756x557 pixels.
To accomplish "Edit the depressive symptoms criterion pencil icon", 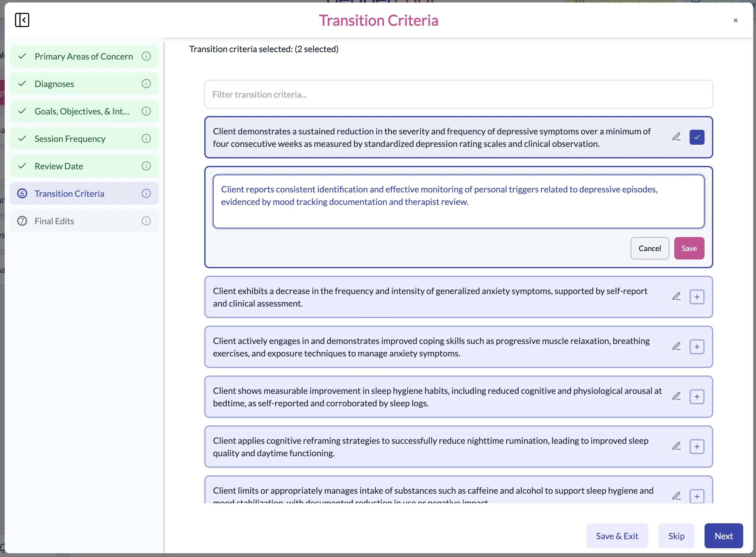I will click(x=676, y=137).
